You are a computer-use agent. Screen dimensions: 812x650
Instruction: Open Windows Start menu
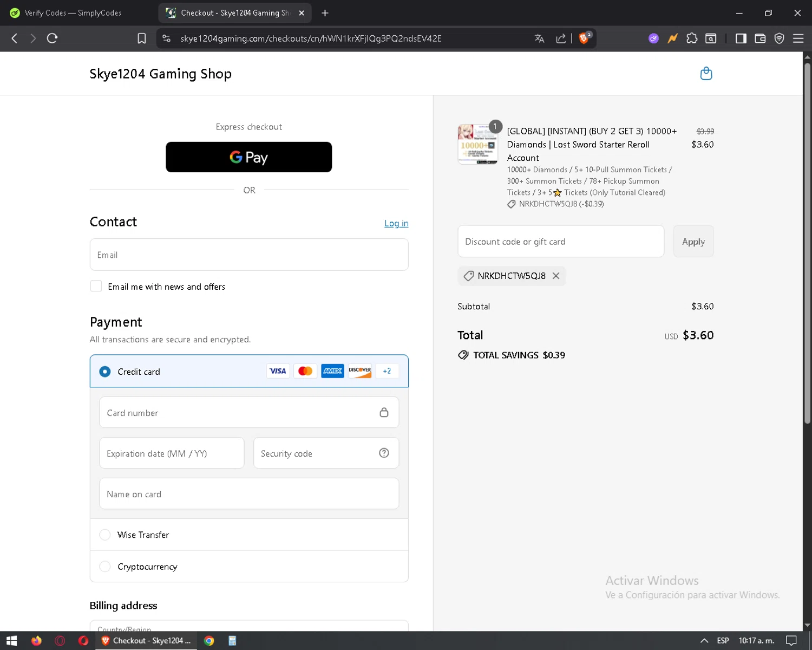click(11, 641)
